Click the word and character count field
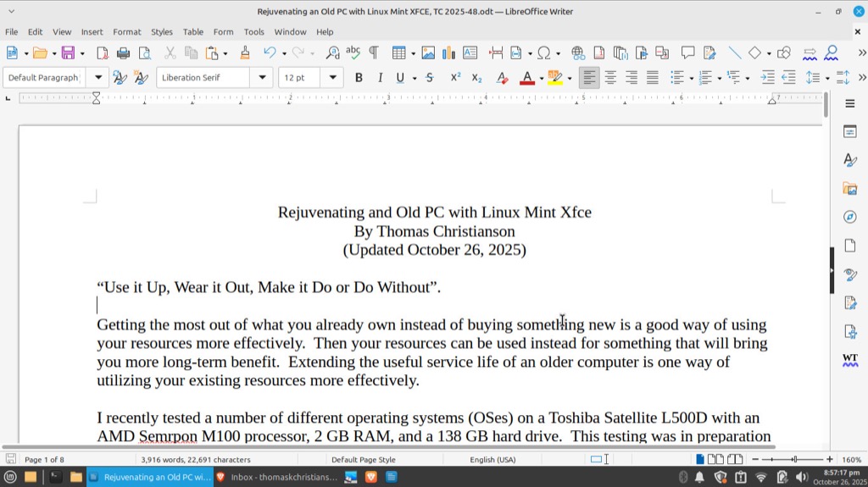The width and height of the screenshot is (868, 487). pyautogui.click(x=195, y=459)
